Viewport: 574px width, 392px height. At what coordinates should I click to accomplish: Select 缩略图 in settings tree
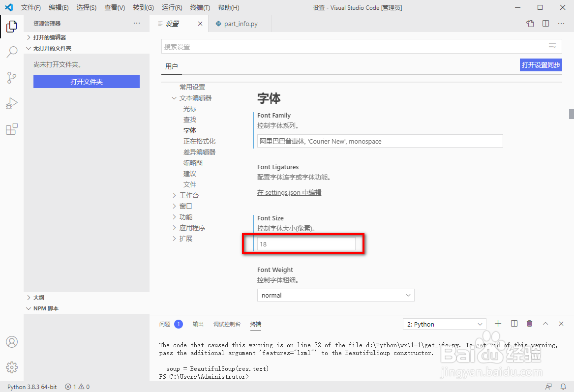(x=193, y=163)
